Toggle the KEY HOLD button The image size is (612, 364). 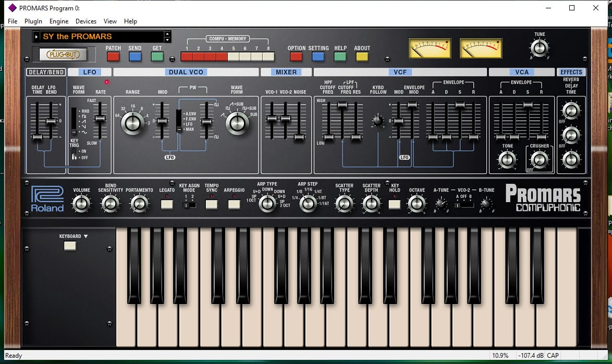tap(395, 204)
